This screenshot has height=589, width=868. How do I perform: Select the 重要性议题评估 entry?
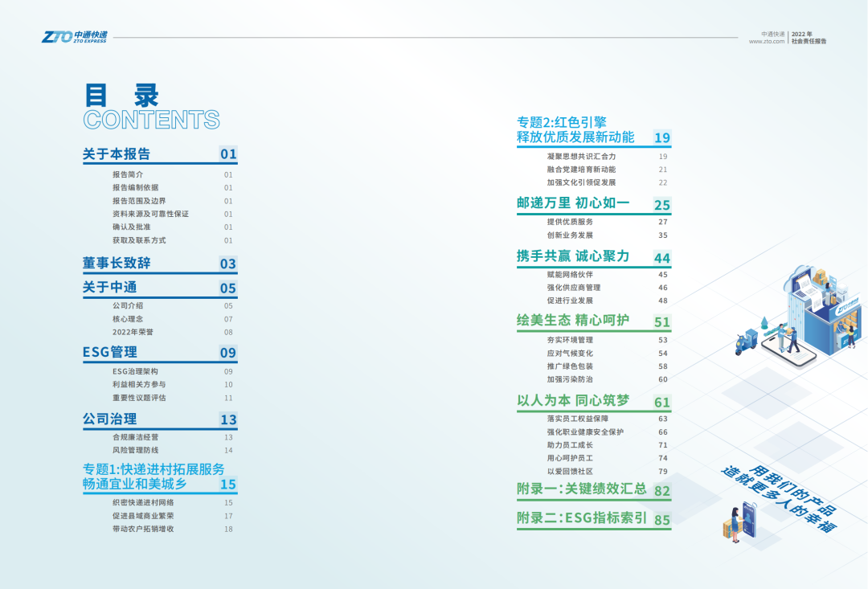coord(140,398)
